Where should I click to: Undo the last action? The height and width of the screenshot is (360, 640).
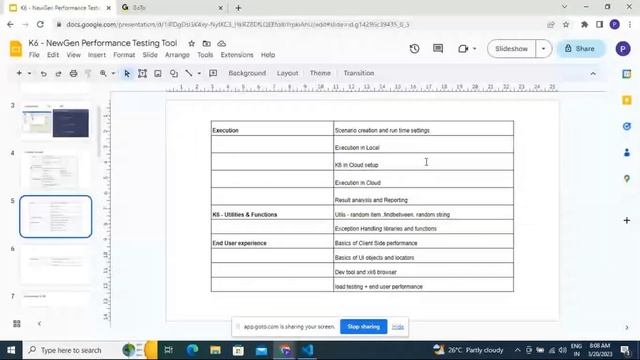[43, 73]
